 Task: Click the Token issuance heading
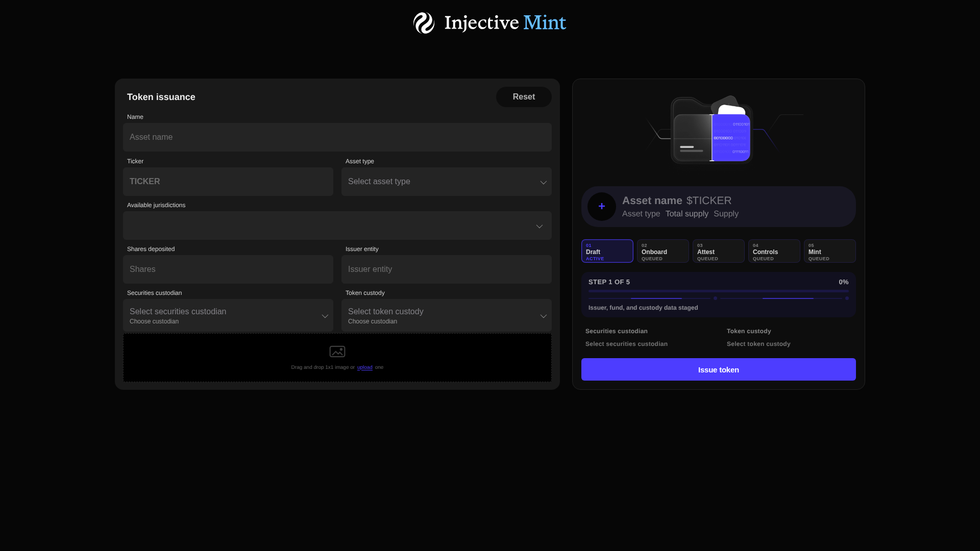(x=161, y=97)
